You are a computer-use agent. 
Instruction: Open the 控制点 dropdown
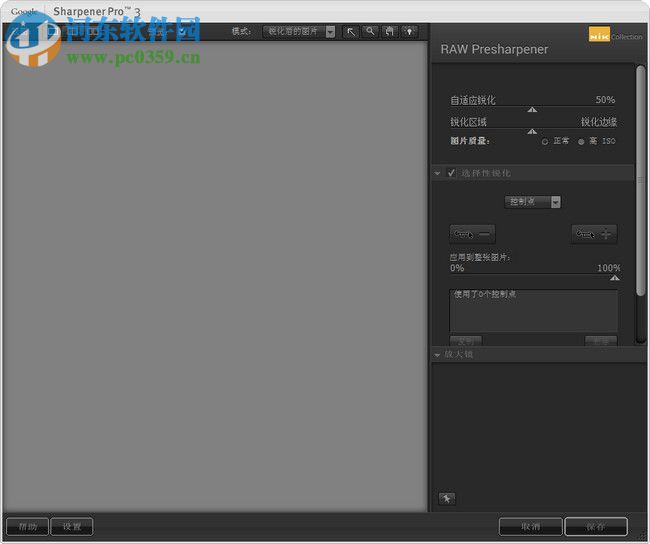pos(533,202)
